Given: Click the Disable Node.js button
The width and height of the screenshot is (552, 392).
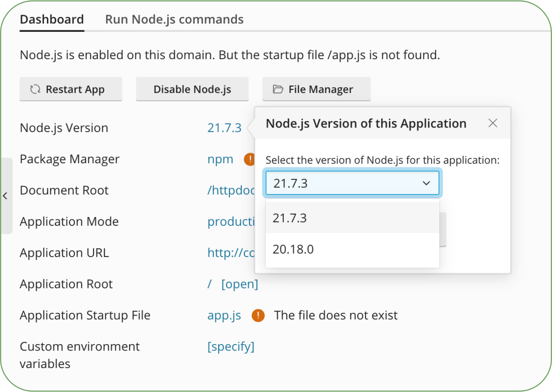Looking at the screenshot, I should 192,89.
